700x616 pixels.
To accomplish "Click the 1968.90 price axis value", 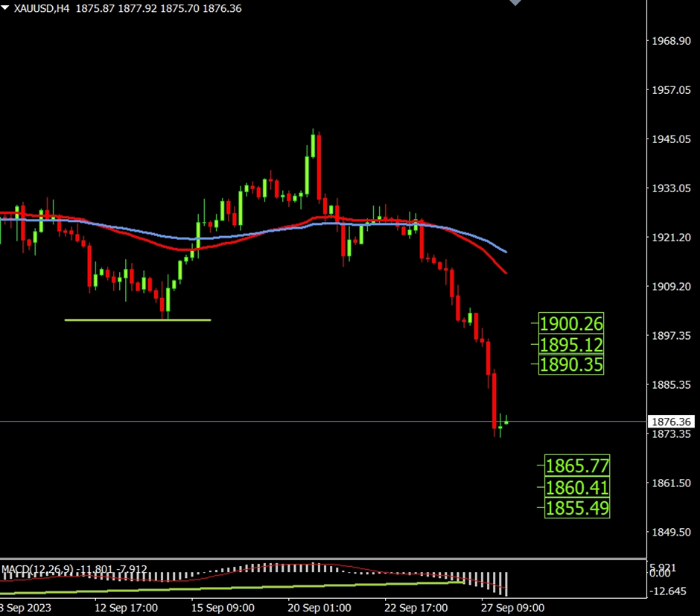I will click(x=671, y=41).
